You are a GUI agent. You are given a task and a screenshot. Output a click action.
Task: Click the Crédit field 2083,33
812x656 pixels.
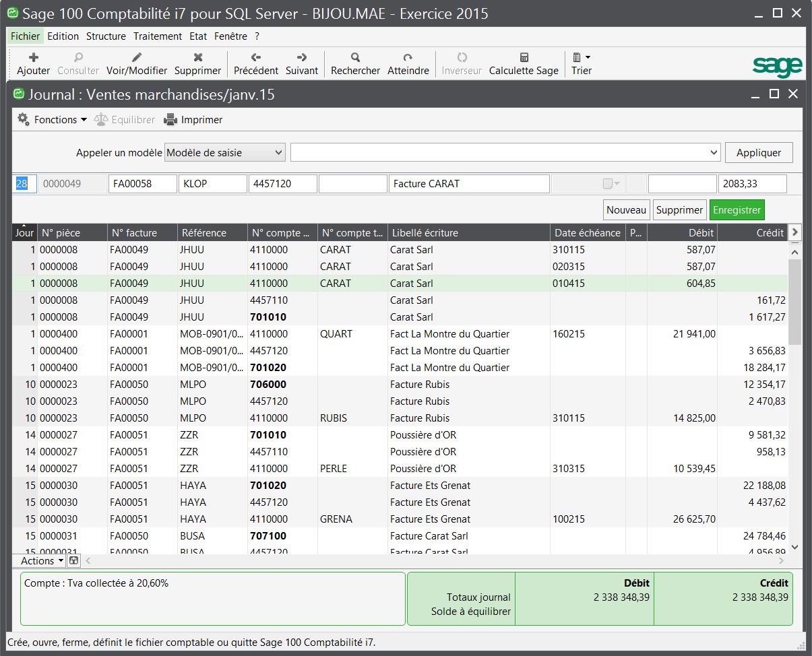point(753,183)
